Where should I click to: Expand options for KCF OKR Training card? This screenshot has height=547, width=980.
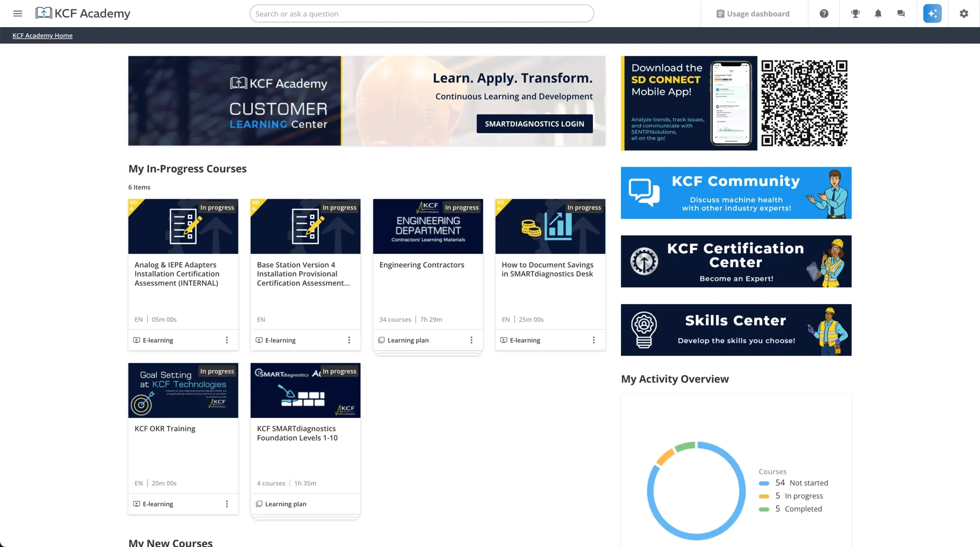(227, 504)
